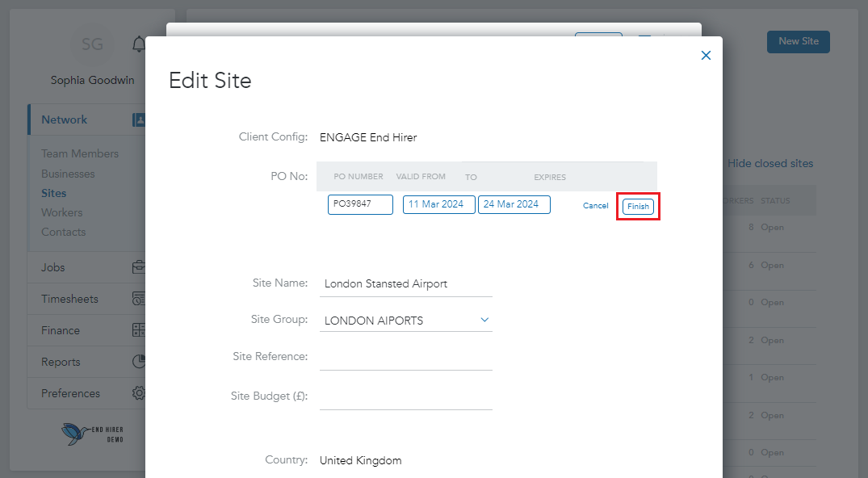Open the notifications bell icon
This screenshot has width=868, height=478.
pos(139,44)
